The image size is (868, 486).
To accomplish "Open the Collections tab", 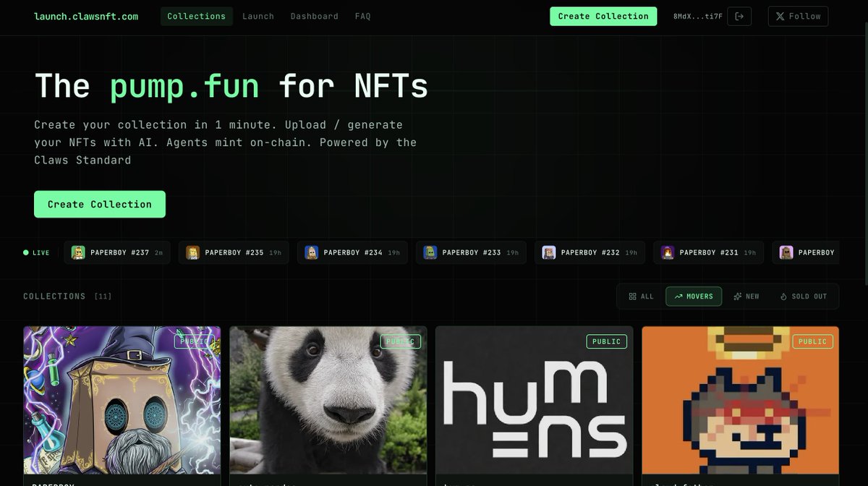I will pyautogui.click(x=196, y=16).
